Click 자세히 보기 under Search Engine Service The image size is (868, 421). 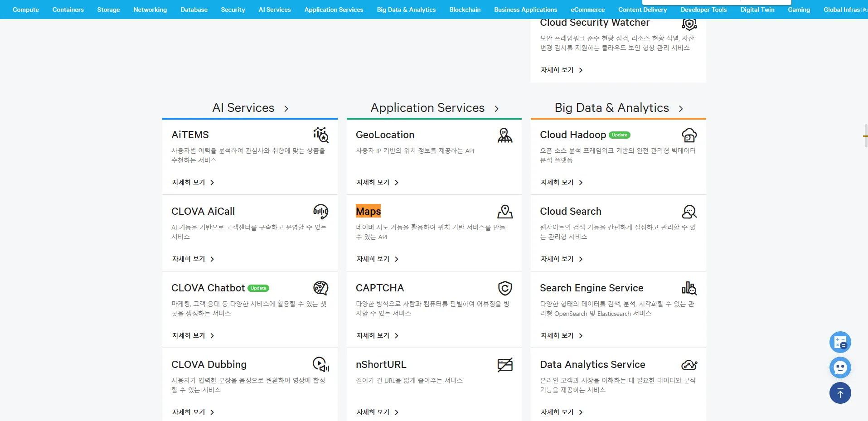click(562, 335)
